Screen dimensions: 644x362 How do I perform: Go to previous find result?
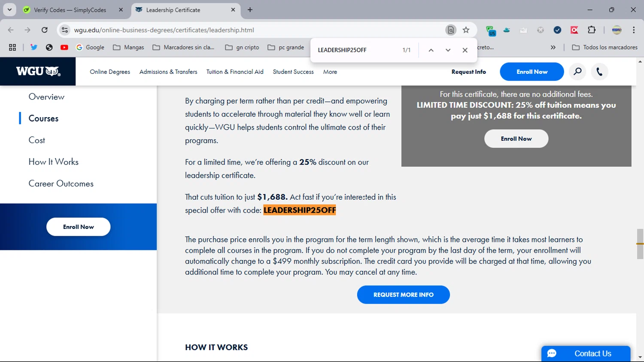click(431, 50)
